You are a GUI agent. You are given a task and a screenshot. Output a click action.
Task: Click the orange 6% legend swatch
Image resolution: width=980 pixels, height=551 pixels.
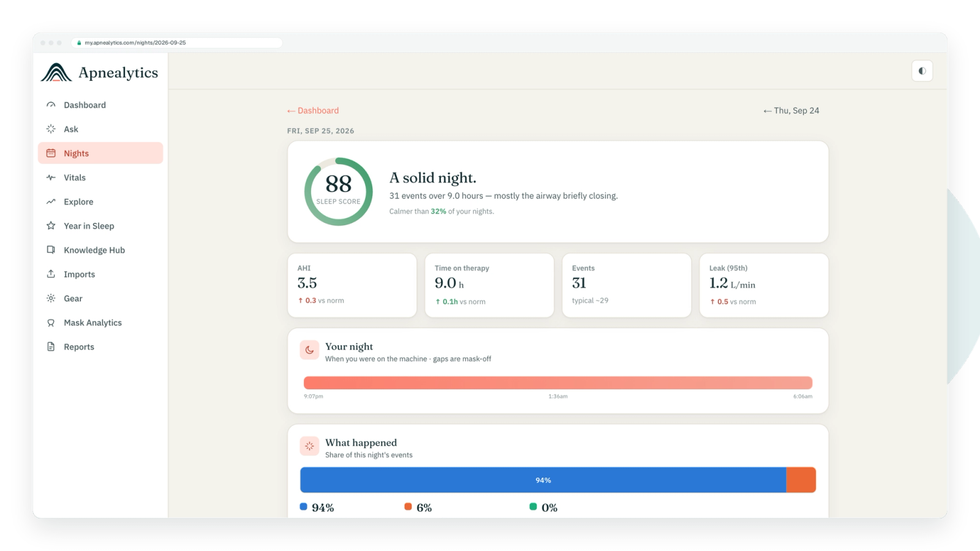(x=408, y=507)
